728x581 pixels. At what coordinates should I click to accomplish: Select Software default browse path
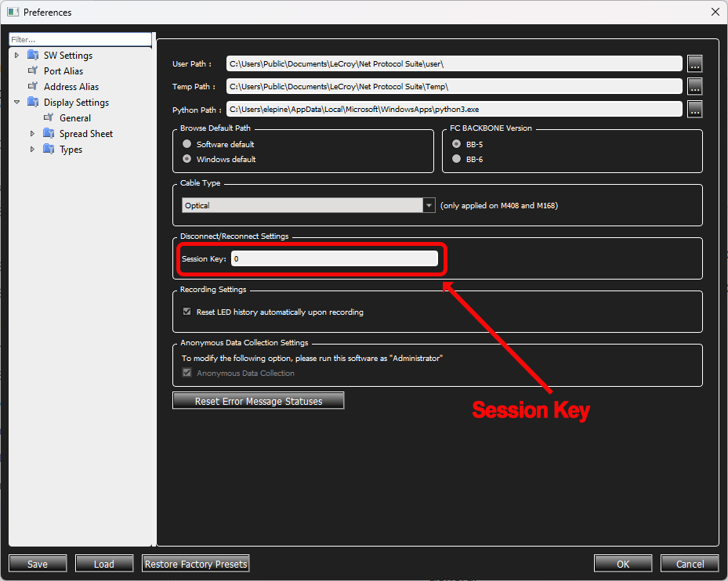[187, 144]
